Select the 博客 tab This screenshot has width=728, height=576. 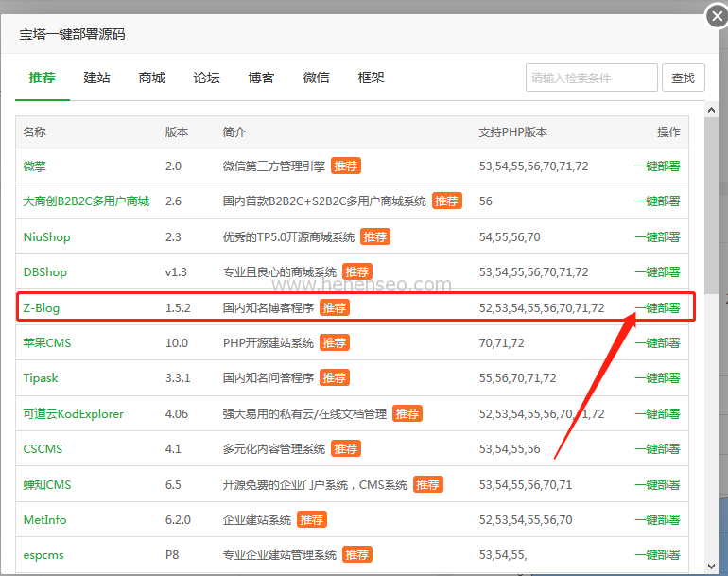[x=261, y=78]
